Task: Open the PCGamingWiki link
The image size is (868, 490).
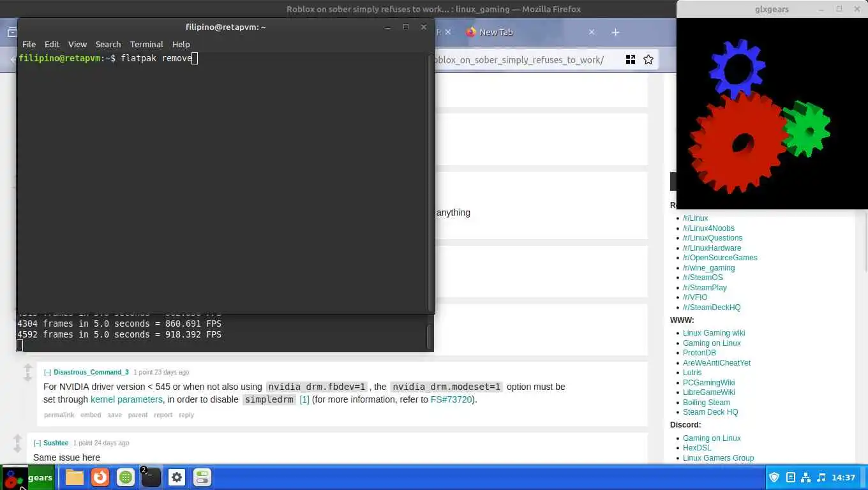Action: (x=708, y=383)
